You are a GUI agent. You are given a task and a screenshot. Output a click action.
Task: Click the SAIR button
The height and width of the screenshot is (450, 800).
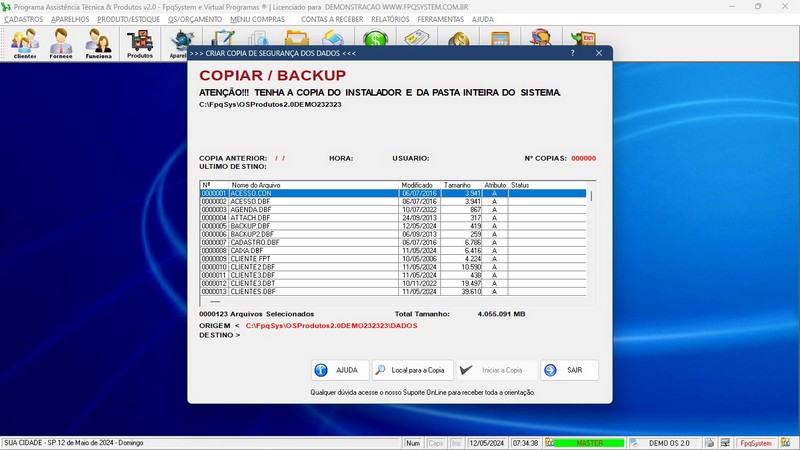[569, 370]
